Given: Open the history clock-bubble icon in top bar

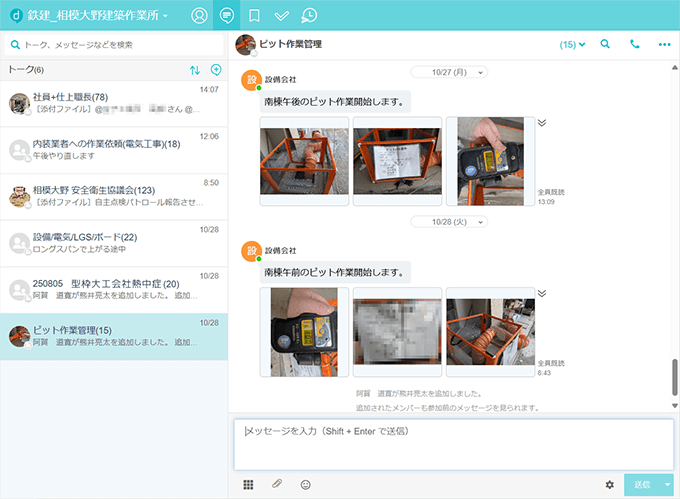Looking at the screenshot, I should [x=309, y=16].
